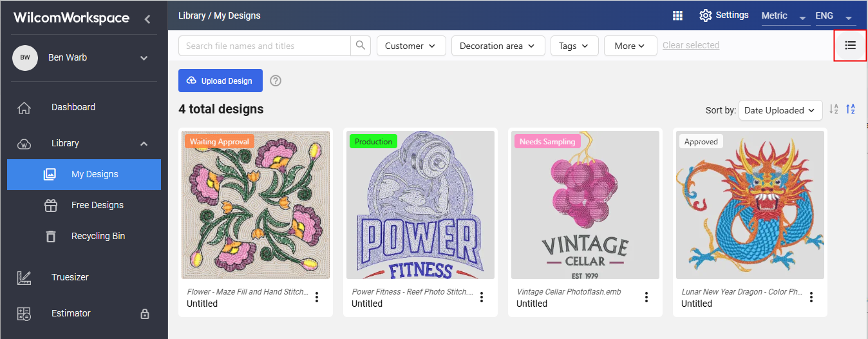This screenshot has width=868, height=339.
Task: Open the Sort by Date Uploaded dropdown
Action: [780, 110]
